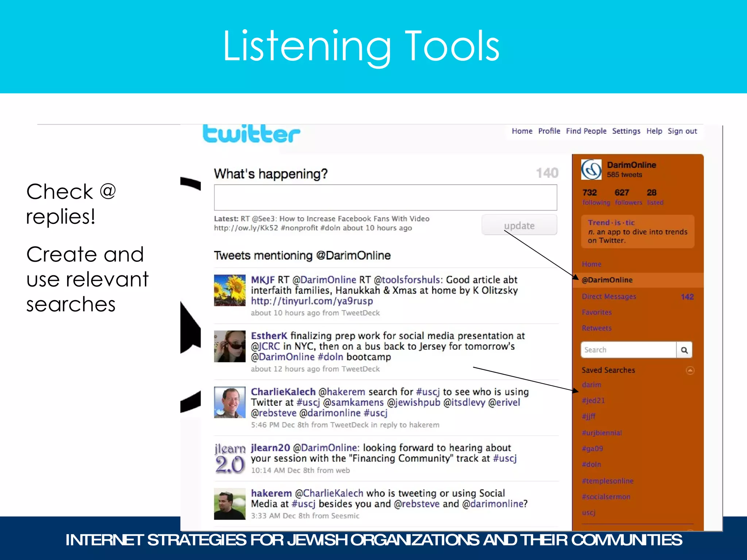
Task: Open the DarimOnline profile avatar
Action: pyautogui.click(x=591, y=170)
